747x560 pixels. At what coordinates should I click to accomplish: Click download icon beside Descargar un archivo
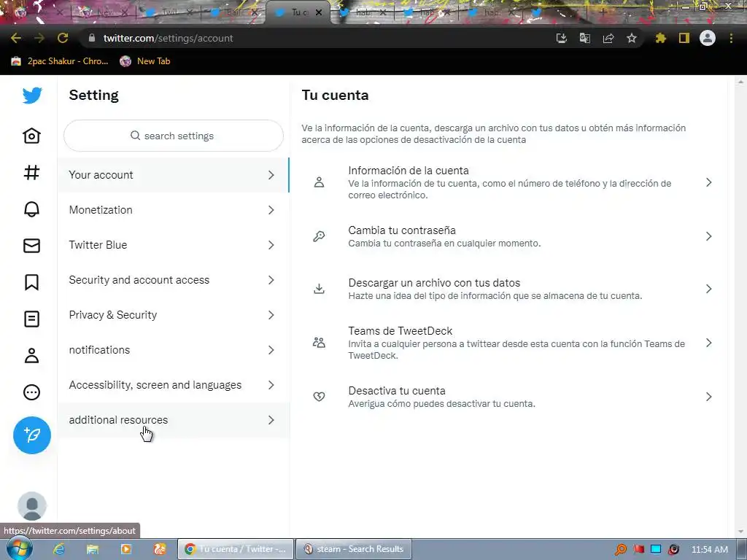(319, 289)
